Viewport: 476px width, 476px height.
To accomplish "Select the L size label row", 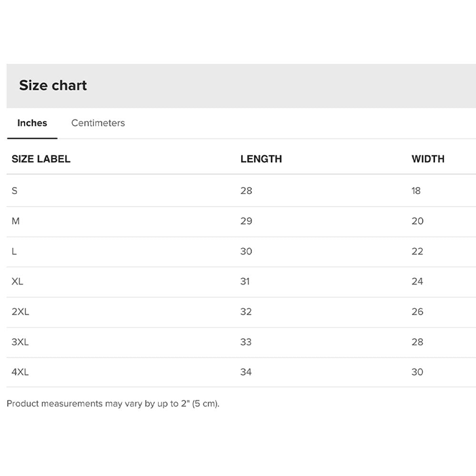I will click(x=14, y=251).
